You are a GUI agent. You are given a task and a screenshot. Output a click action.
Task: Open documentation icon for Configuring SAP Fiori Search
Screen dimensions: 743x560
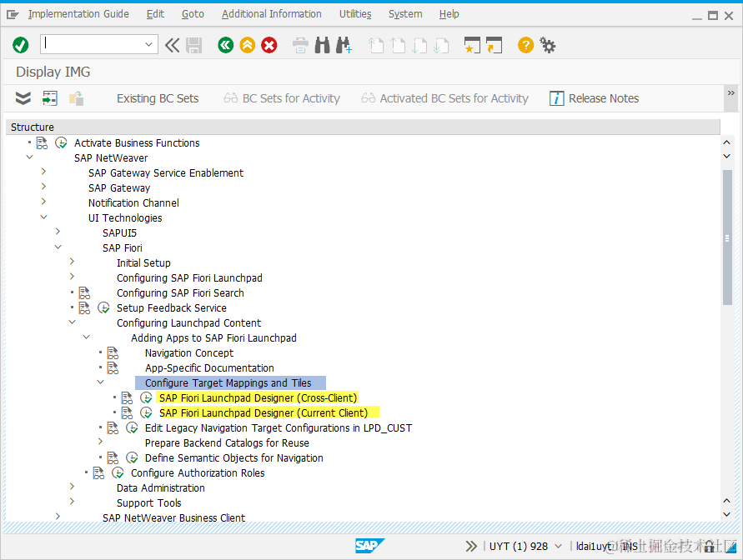pos(85,293)
